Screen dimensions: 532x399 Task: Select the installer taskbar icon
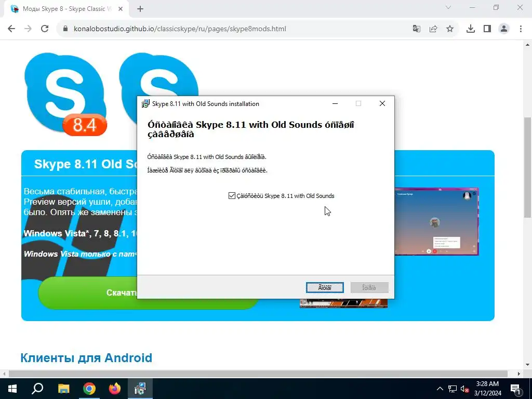(140, 389)
